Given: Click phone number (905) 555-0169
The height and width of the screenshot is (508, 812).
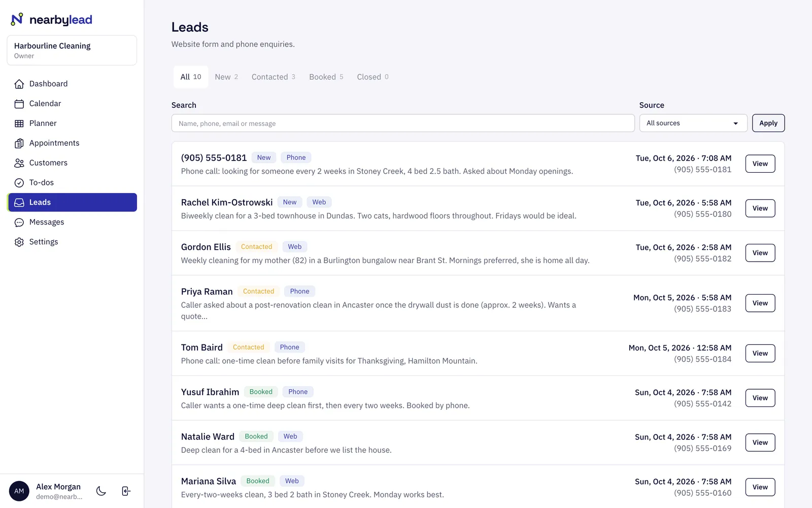Looking at the screenshot, I should tap(703, 449).
